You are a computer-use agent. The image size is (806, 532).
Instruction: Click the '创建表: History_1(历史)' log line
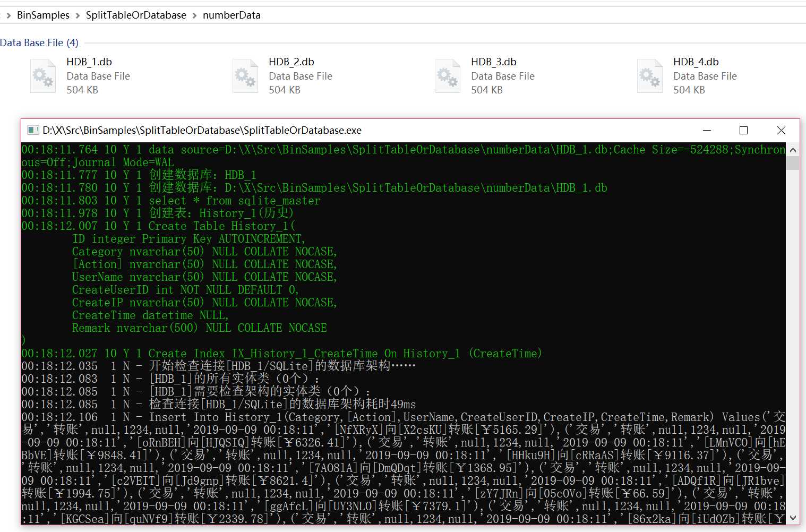coord(158,213)
